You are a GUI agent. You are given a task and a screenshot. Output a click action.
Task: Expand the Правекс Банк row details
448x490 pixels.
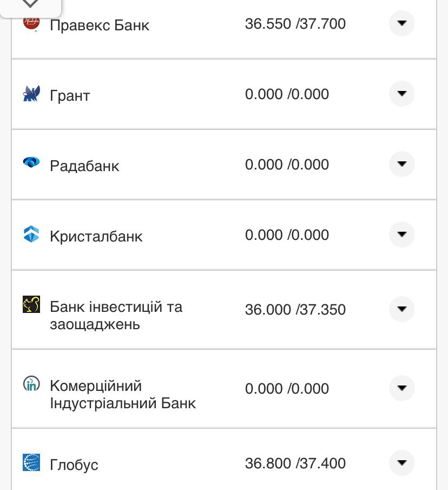(x=401, y=23)
